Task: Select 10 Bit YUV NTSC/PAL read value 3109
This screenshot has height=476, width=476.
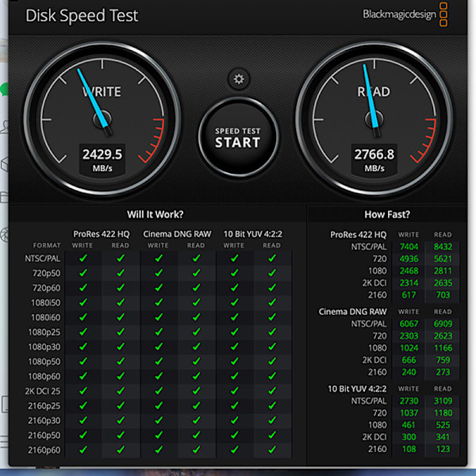Action: tap(443, 401)
